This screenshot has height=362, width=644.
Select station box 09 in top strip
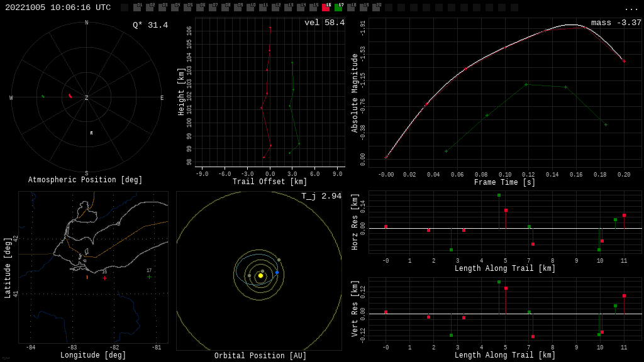(x=238, y=8)
